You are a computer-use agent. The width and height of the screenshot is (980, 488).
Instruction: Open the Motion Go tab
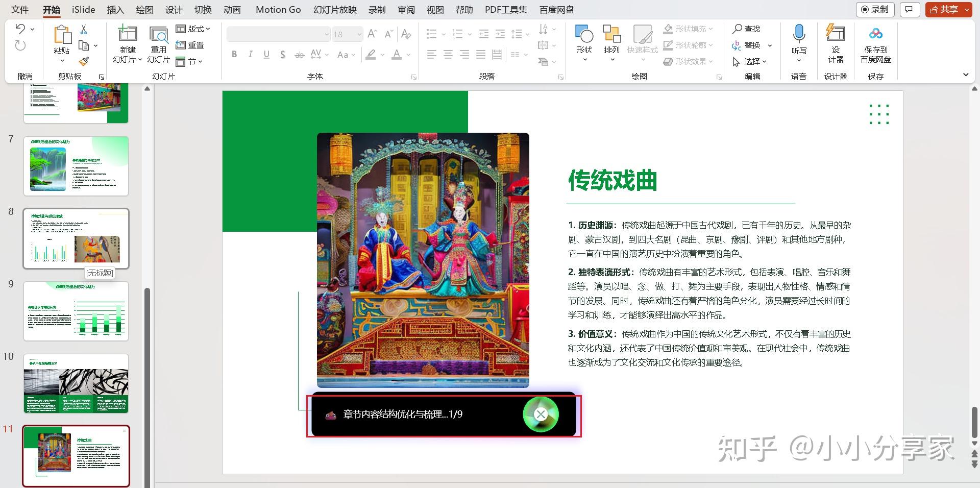(x=278, y=9)
